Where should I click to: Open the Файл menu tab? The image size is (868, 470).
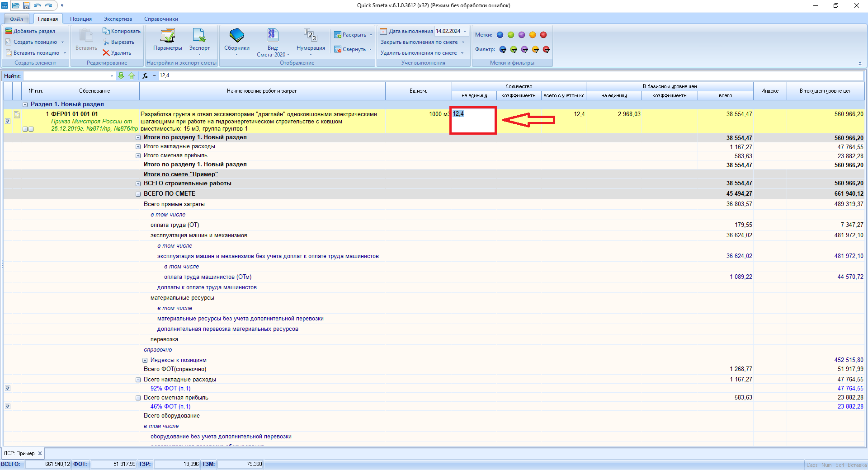pos(17,19)
